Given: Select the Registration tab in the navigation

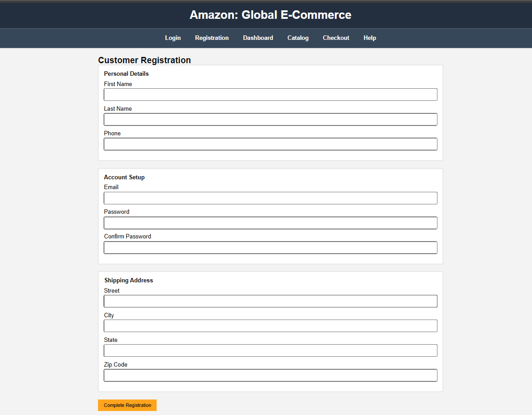Looking at the screenshot, I should 212,38.
